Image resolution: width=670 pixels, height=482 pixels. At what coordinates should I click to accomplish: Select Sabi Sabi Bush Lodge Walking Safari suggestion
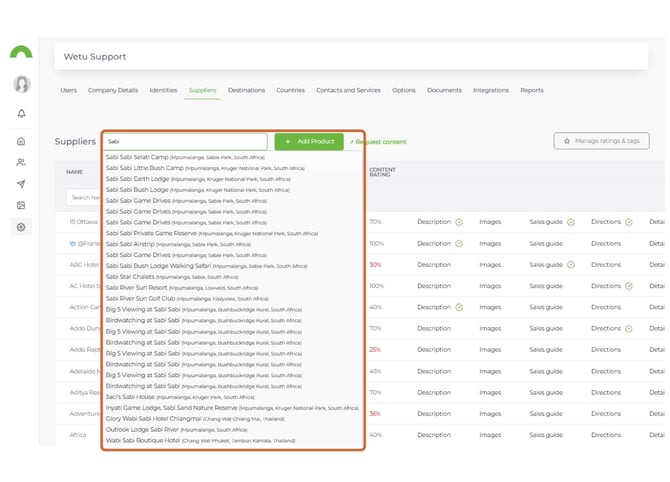[206, 266]
